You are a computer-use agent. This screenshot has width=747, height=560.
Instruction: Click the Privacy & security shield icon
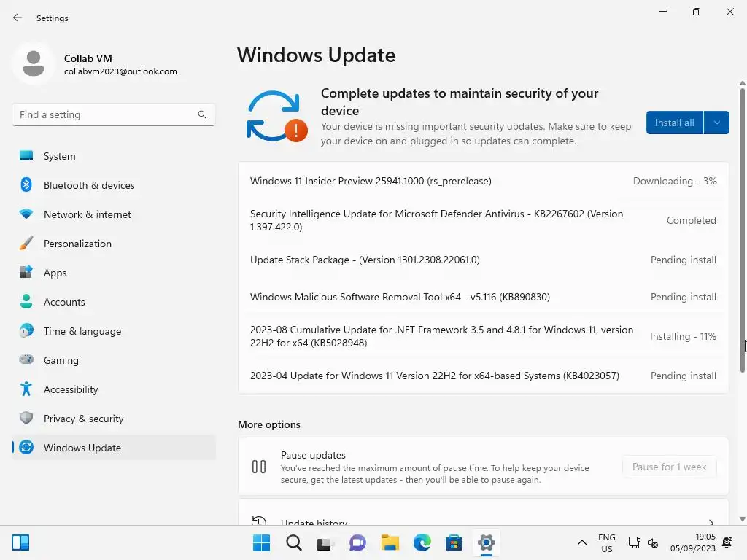26,418
